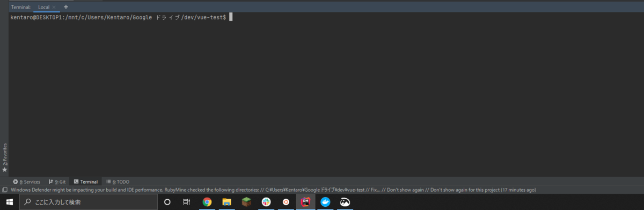This screenshot has height=210, width=644.
Task: Click the Windows taskbar search box
Action: pos(89,202)
